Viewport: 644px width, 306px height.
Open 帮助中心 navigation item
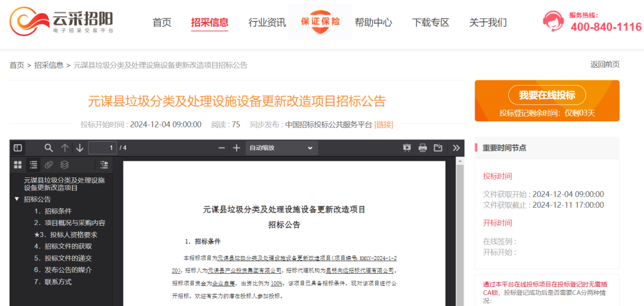(373, 22)
